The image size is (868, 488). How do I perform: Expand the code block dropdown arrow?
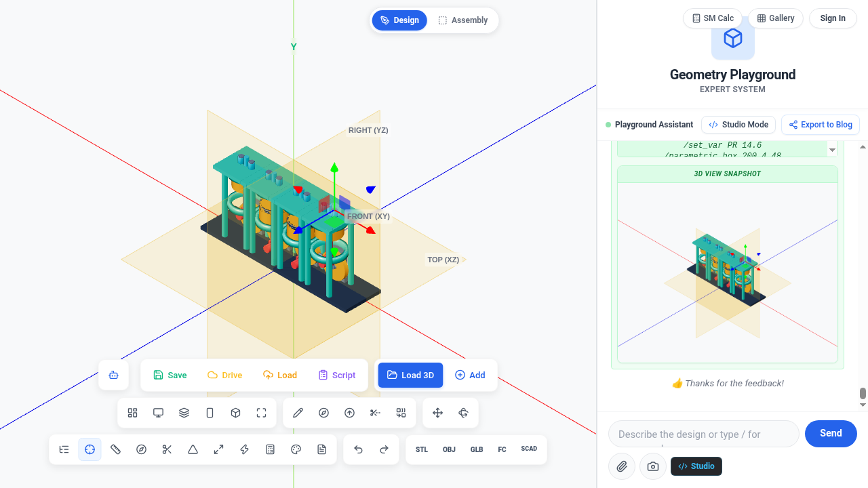click(832, 150)
